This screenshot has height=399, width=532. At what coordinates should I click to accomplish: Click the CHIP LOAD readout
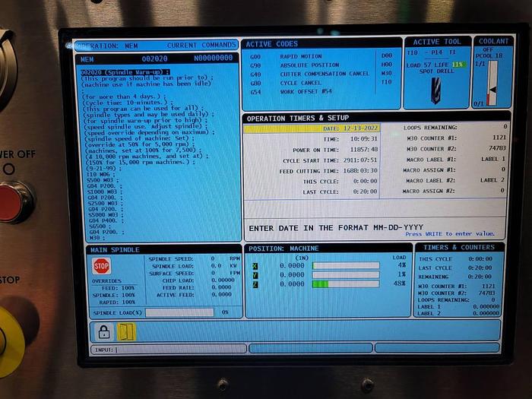point(198,280)
